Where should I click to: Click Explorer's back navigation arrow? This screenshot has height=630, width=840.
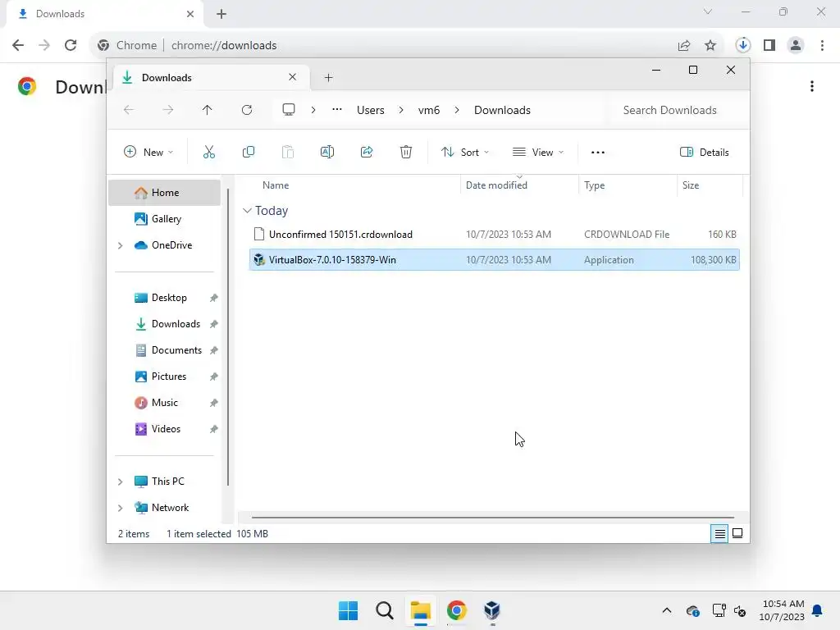129,110
